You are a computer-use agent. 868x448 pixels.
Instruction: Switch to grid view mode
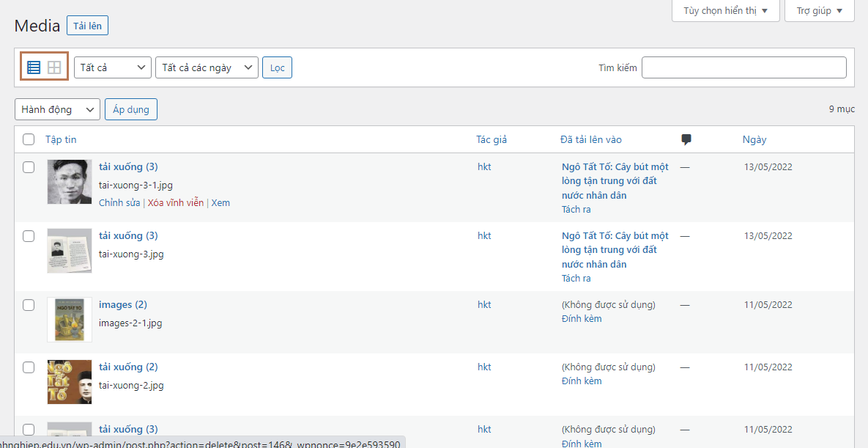(x=54, y=67)
